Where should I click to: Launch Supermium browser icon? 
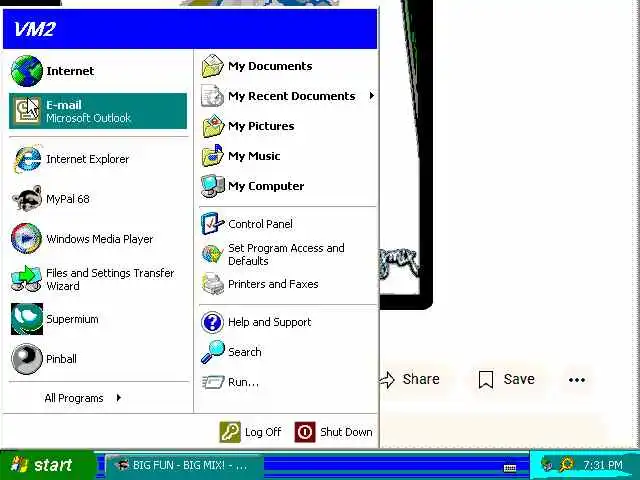click(27, 319)
